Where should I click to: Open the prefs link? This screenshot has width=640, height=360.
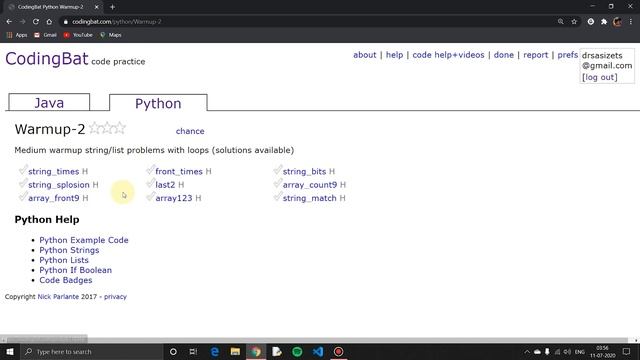coord(568,55)
